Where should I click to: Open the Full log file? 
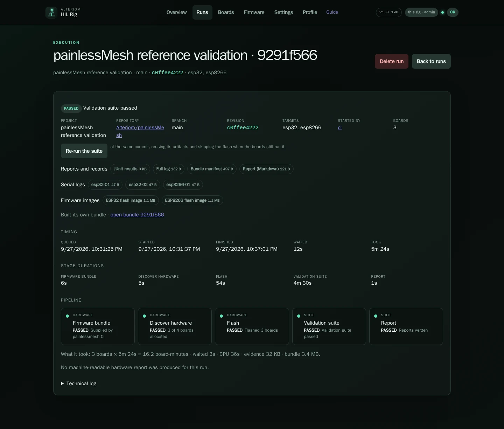click(169, 169)
